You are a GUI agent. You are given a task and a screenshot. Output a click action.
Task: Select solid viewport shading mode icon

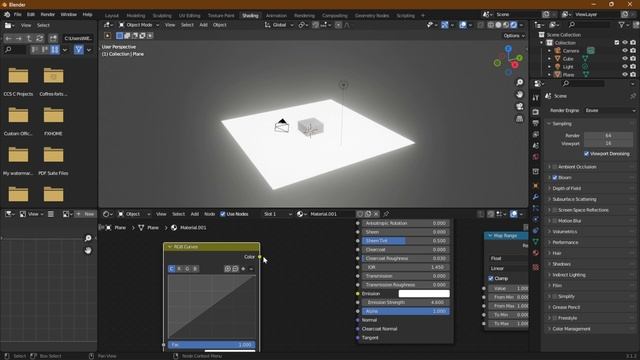498,25
